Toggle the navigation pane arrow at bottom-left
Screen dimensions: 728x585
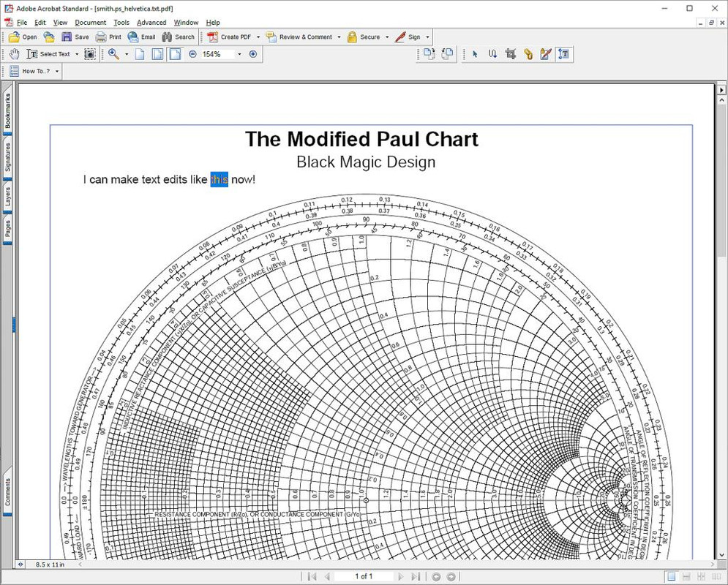pos(20,565)
